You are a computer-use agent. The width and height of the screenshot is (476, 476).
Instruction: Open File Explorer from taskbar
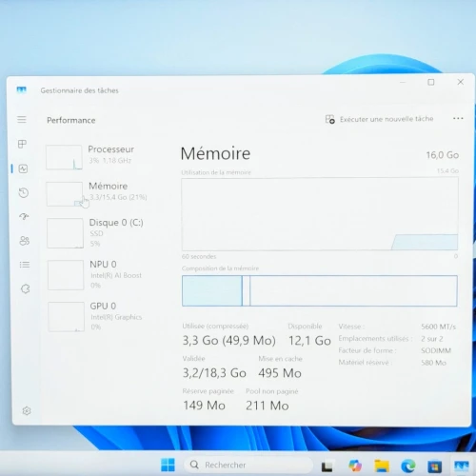(x=382, y=466)
